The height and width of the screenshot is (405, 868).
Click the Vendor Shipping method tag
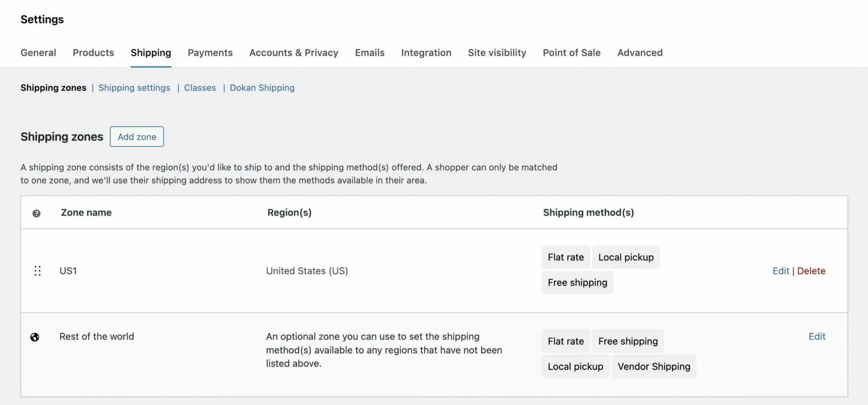point(654,367)
